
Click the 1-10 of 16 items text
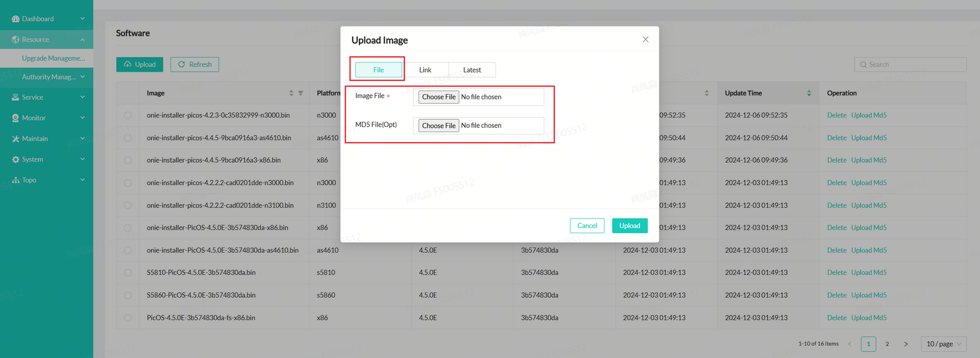click(818, 344)
